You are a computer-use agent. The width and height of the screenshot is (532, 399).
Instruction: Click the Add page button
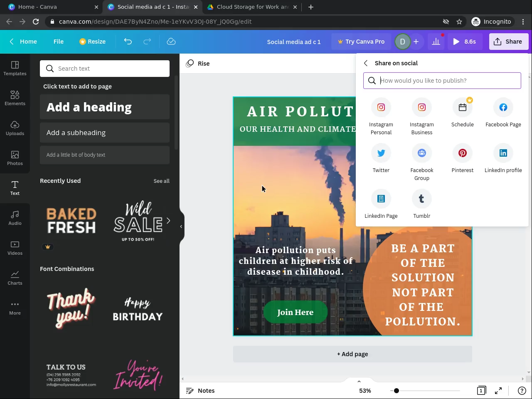pyautogui.click(x=352, y=354)
